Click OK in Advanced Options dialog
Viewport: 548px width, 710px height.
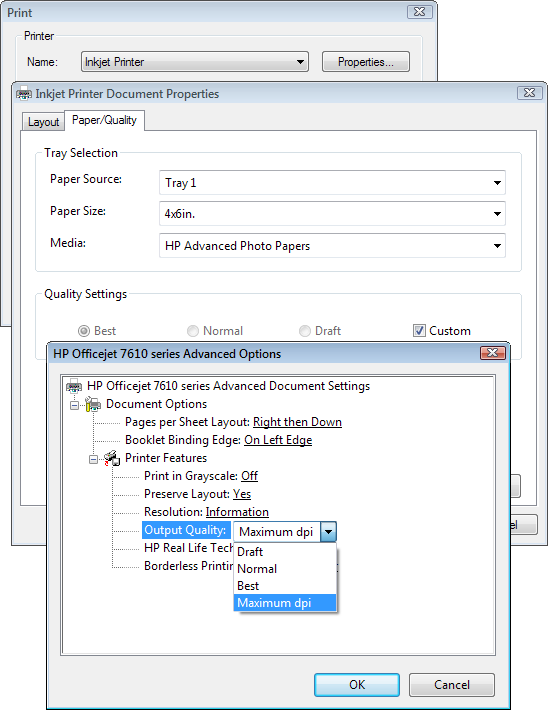[x=357, y=685]
